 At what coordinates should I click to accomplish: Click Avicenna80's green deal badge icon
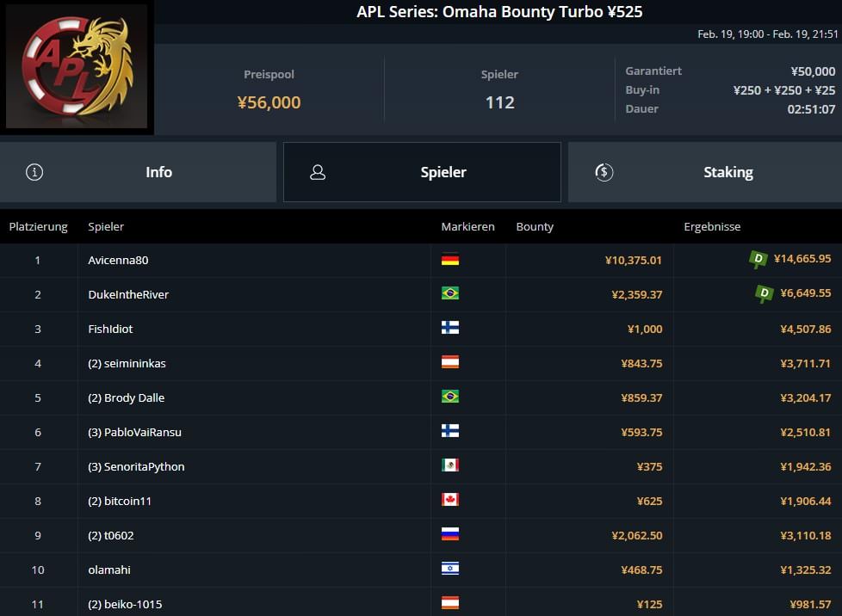[758, 259]
